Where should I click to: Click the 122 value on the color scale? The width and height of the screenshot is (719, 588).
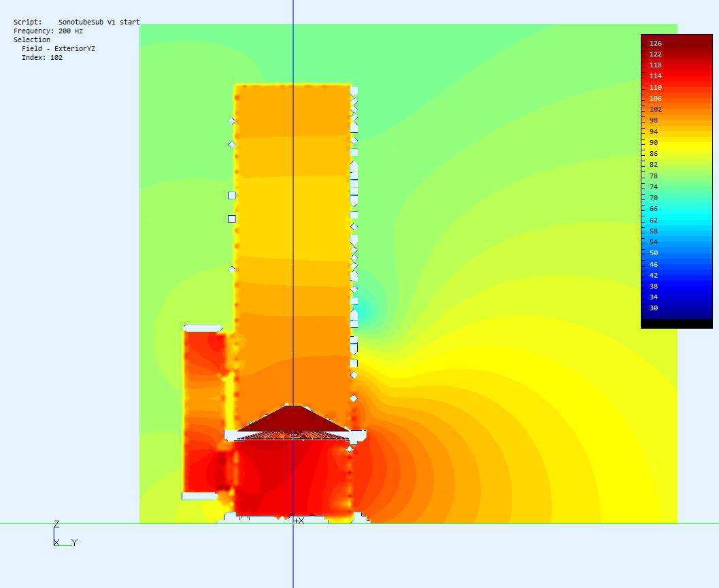[x=656, y=54]
